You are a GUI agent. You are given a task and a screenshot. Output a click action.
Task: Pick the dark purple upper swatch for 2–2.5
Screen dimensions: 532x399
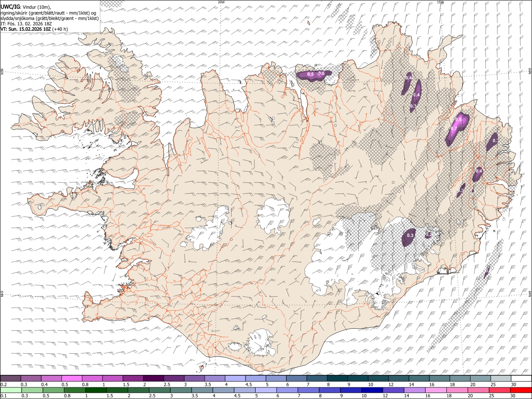[154, 379]
